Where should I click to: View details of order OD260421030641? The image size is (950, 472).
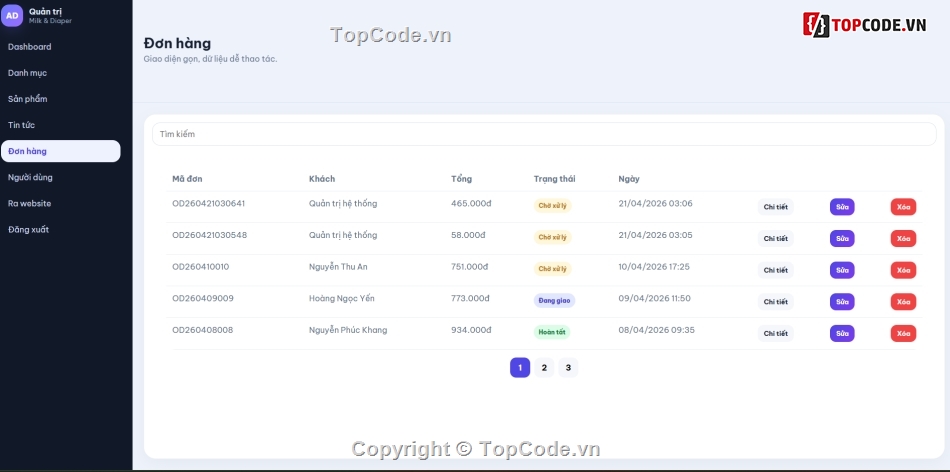[776, 207]
